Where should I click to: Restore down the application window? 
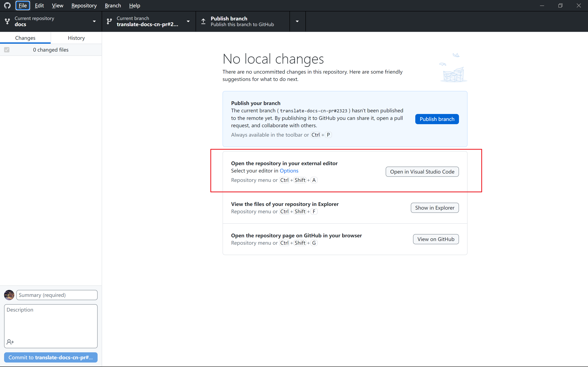[x=560, y=5]
